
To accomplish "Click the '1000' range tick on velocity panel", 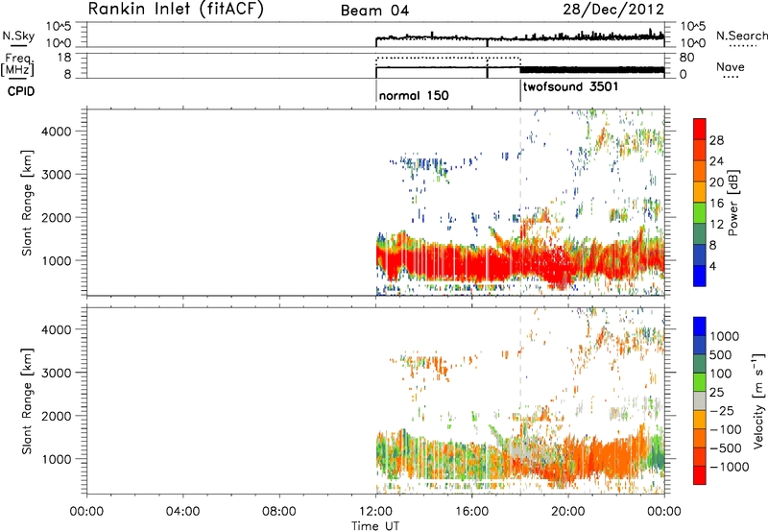I will pos(57,459).
